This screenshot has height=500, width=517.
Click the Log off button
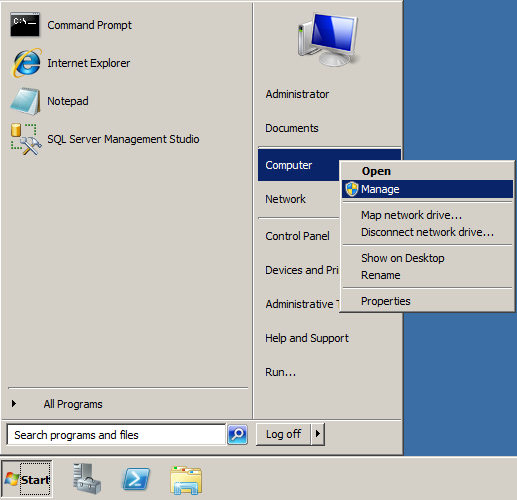pyautogui.click(x=283, y=434)
